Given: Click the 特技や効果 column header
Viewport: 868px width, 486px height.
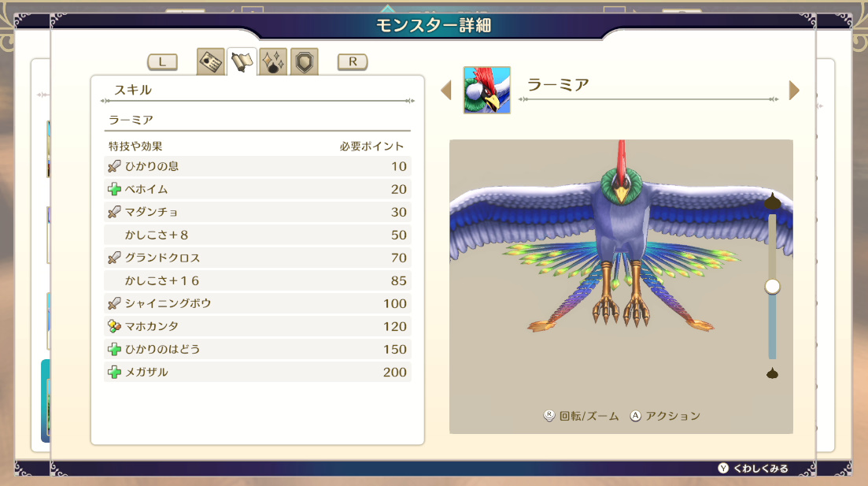Looking at the screenshot, I should tap(135, 147).
